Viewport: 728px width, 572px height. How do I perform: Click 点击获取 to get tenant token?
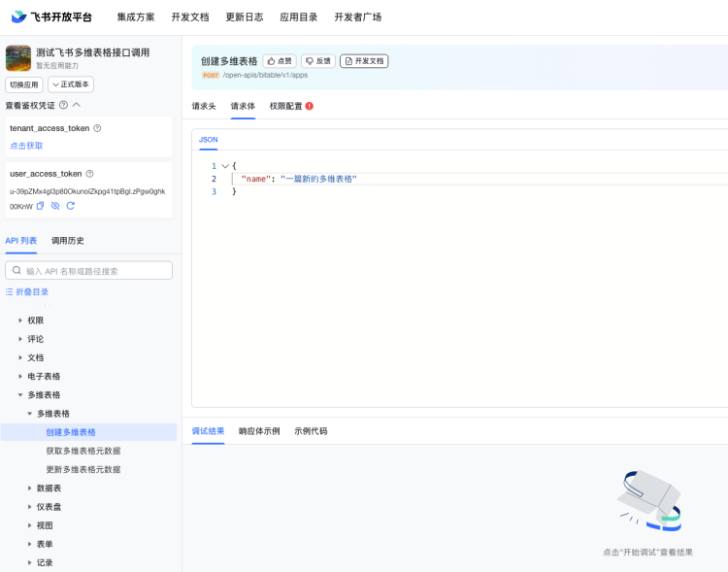[27, 146]
